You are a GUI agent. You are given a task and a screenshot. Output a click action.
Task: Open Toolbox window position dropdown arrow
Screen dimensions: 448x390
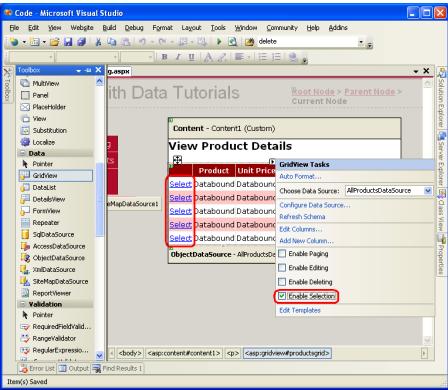pos(79,70)
